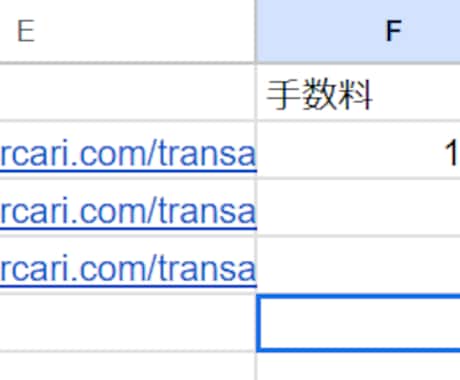The height and width of the screenshot is (380, 460).
Task: Select column E cell left of active cell
Action: [x=127, y=323]
